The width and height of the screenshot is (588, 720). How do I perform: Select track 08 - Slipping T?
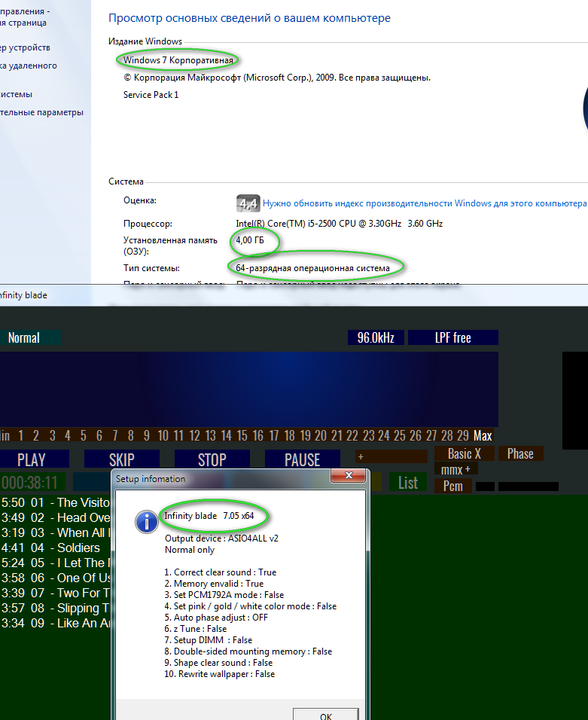[56, 608]
